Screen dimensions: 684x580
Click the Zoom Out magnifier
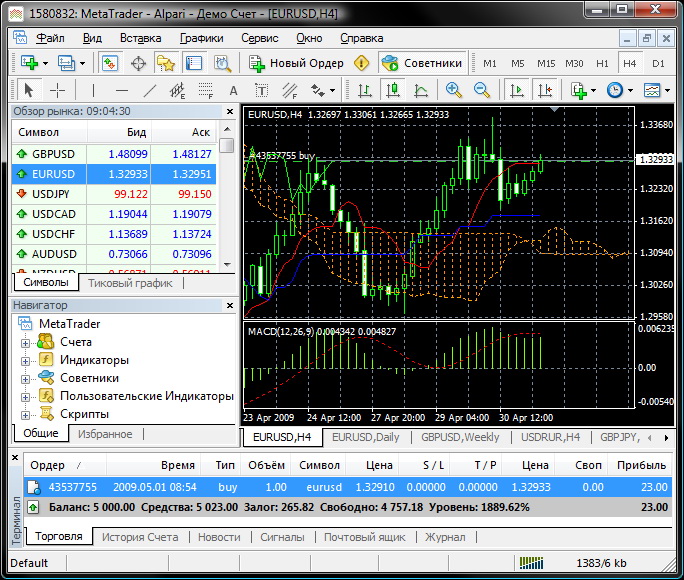click(482, 90)
